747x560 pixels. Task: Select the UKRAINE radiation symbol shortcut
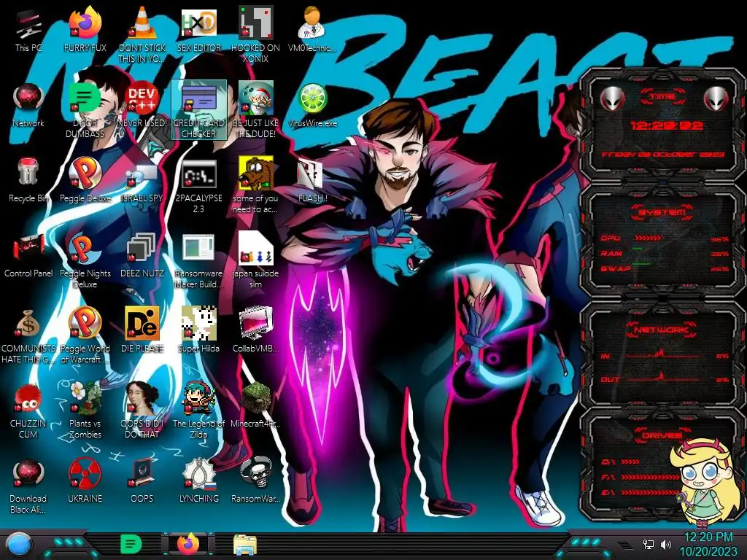tap(85, 481)
